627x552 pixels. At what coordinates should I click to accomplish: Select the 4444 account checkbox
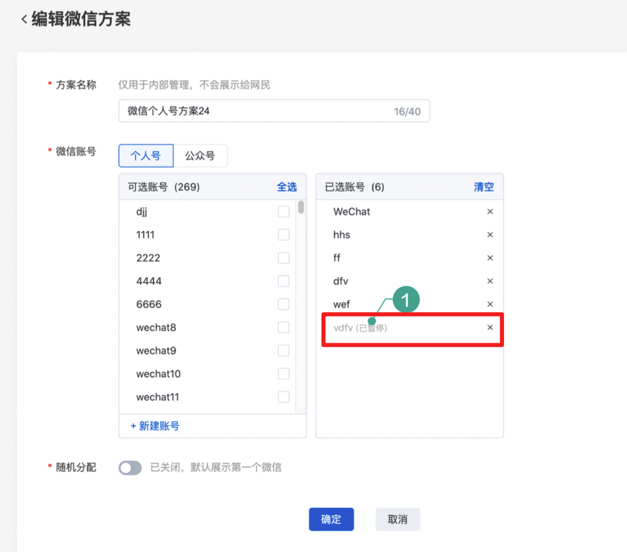click(x=283, y=281)
